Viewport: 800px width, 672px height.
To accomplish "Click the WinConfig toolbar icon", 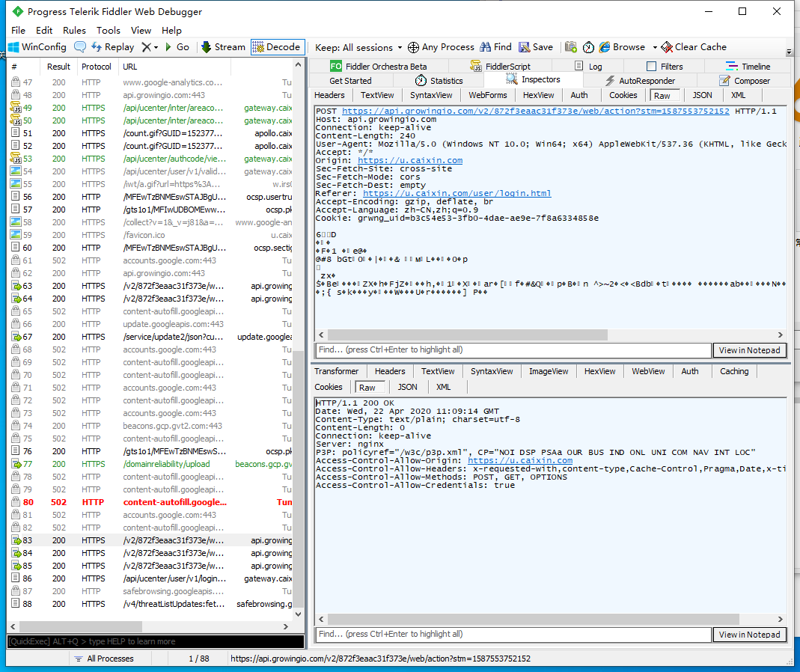I will click(x=13, y=47).
